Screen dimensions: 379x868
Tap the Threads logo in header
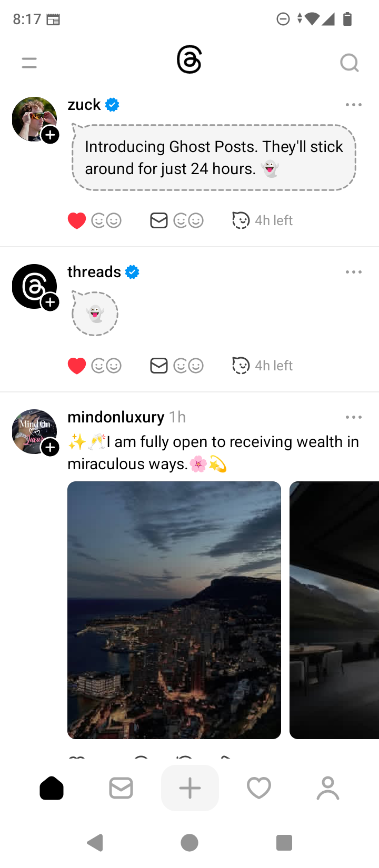[189, 59]
